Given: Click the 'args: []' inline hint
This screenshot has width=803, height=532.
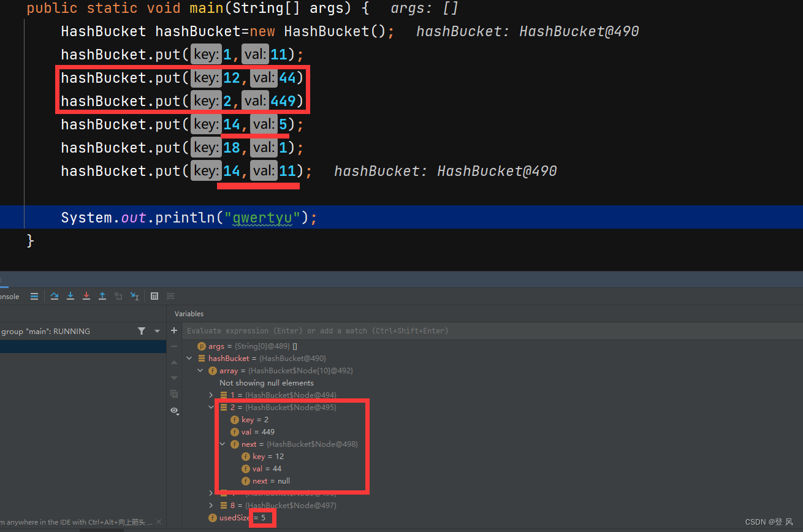Looking at the screenshot, I should (425, 9).
